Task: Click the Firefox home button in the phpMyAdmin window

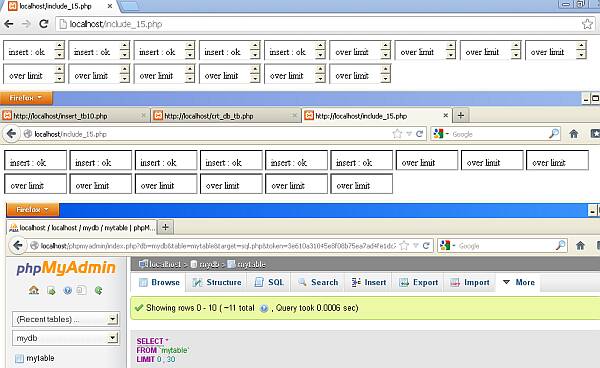Action: tap(580, 246)
